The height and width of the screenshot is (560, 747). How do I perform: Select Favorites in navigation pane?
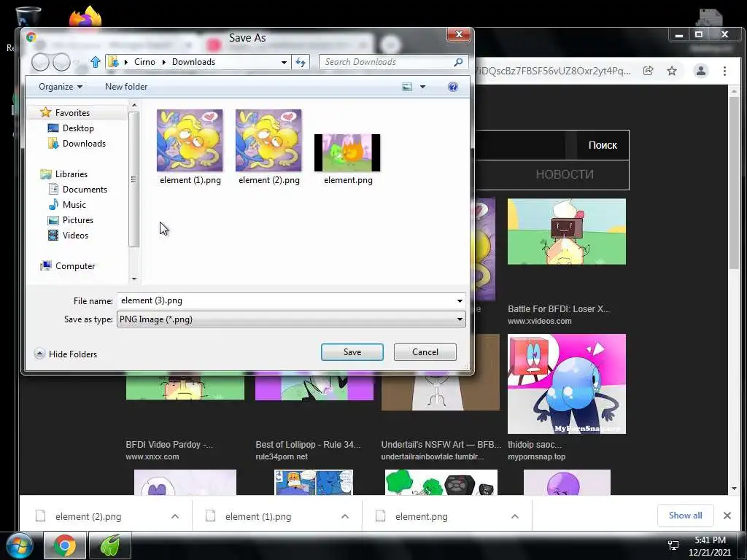pos(72,113)
